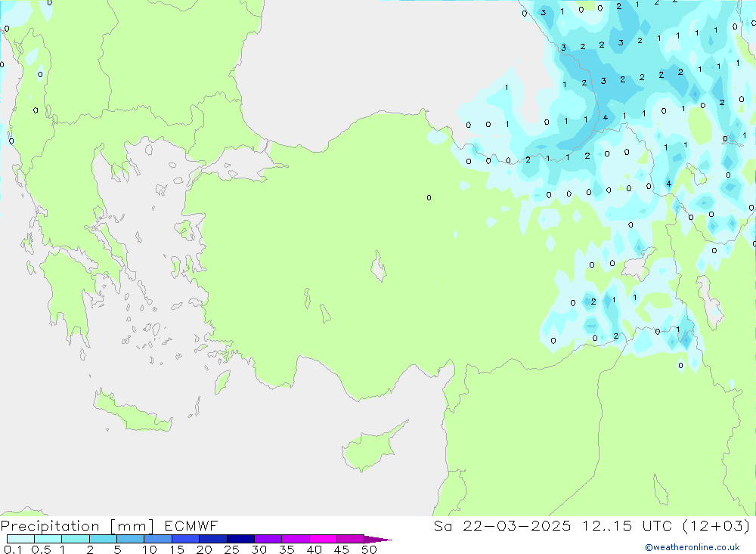This screenshot has width=756, height=554.
Task: Select the 'ECMWF' model label
Action: tap(191, 525)
